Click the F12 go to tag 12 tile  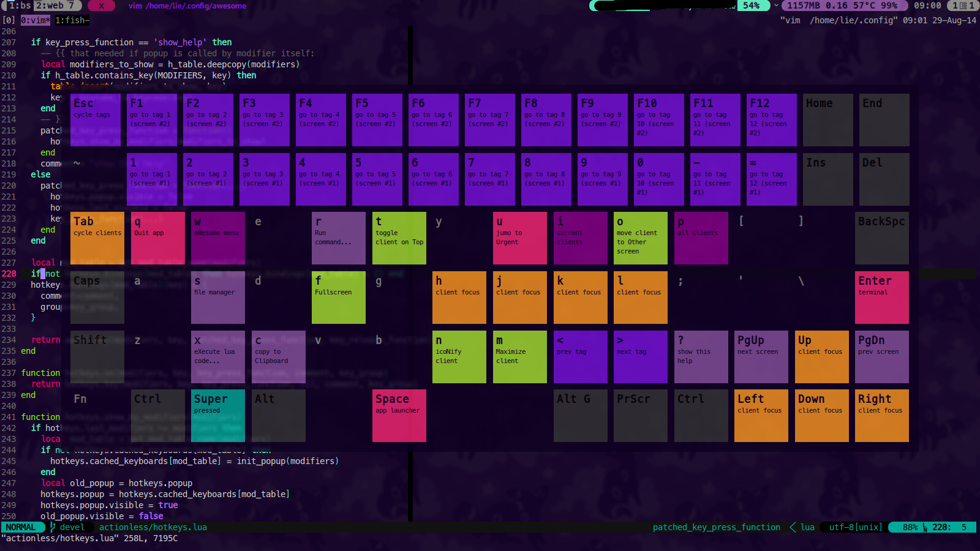[x=772, y=120]
